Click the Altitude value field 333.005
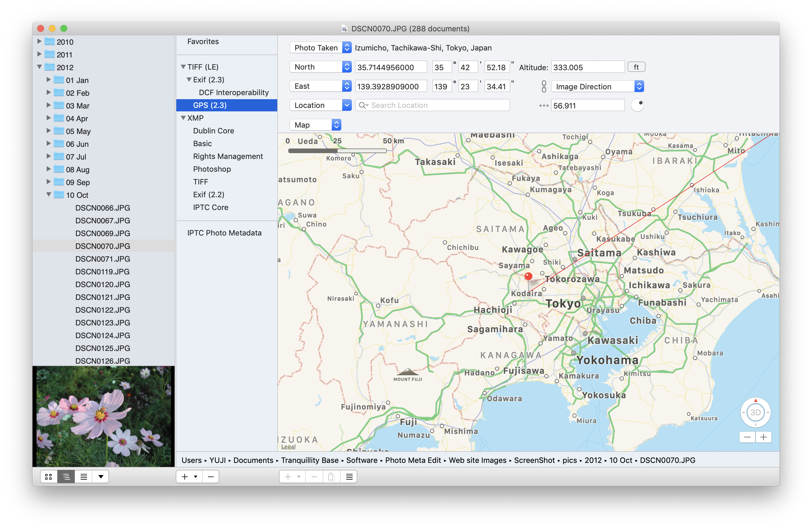812x529 pixels. 588,67
